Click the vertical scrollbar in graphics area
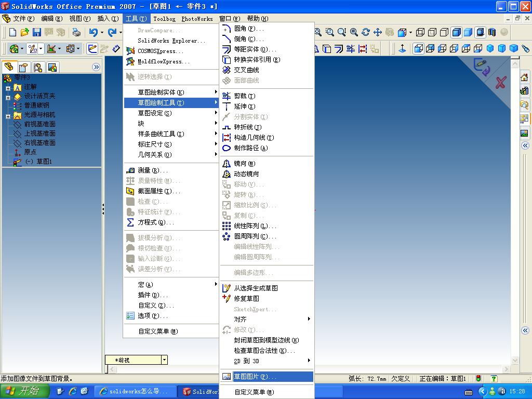The image size is (532, 399). 515,210
